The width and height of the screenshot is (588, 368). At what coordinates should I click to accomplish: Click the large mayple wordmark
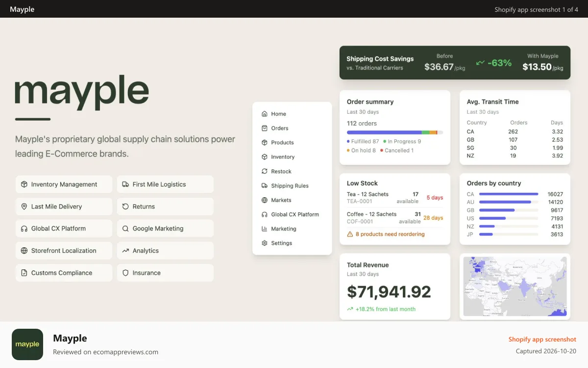tap(82, 93)
